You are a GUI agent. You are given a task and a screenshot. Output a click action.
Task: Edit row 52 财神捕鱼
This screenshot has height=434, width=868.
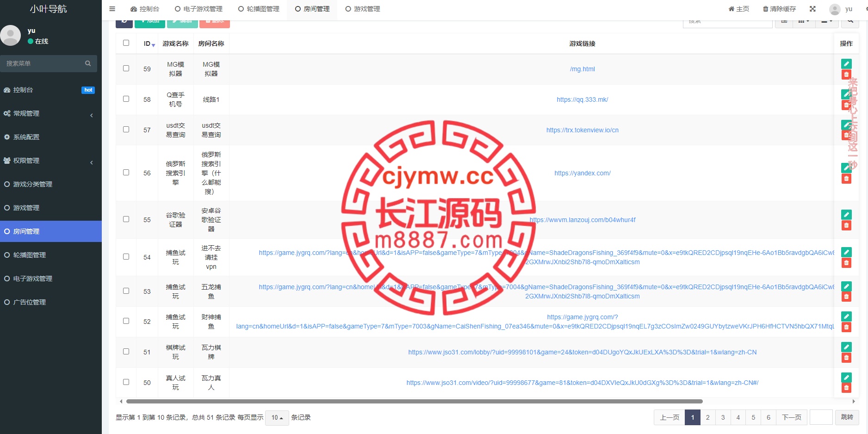click(x=846, y=316)
